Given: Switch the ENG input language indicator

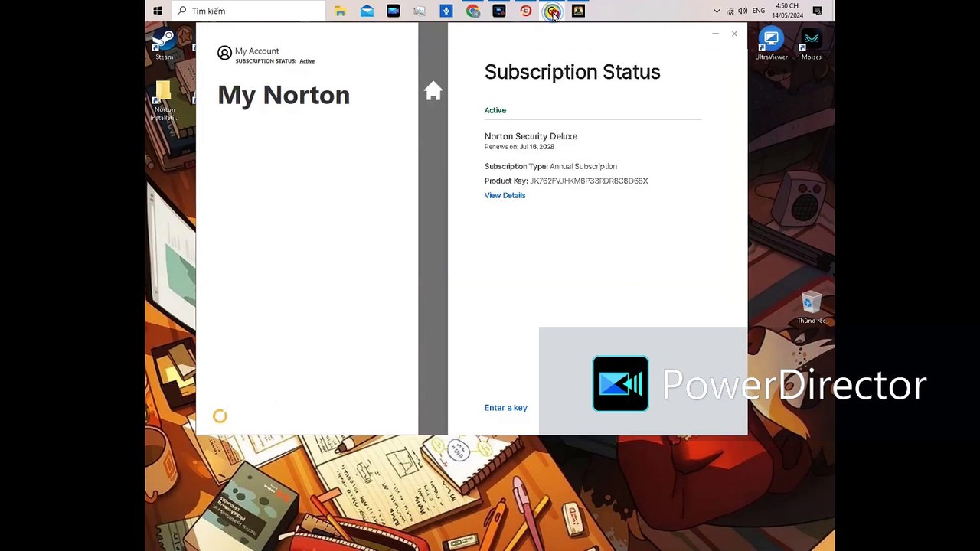Looking at the screenshot, I should [759, 11].
